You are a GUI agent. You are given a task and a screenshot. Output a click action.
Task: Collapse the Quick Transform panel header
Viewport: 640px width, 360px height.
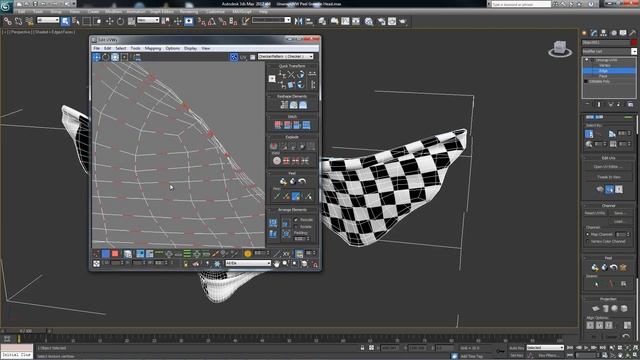292,66
